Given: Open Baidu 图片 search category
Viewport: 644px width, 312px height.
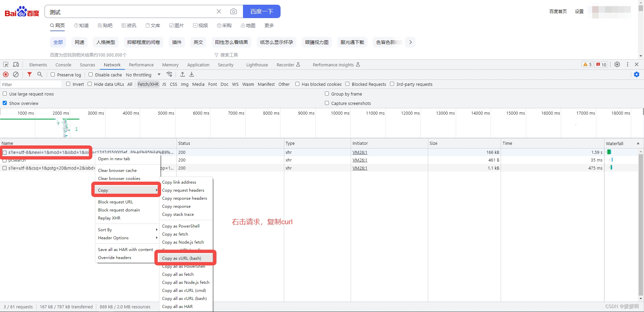Looking at the screenshot, I should (177, 25).
